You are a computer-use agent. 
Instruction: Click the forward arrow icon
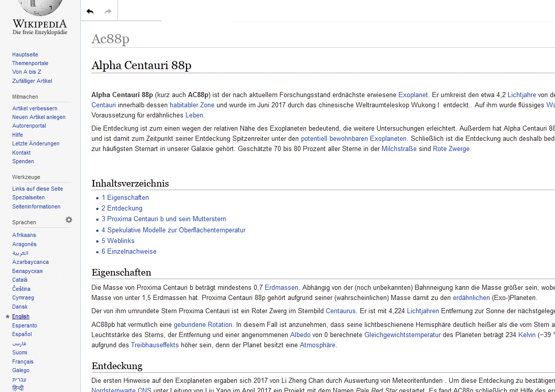[x=108, y=11]
